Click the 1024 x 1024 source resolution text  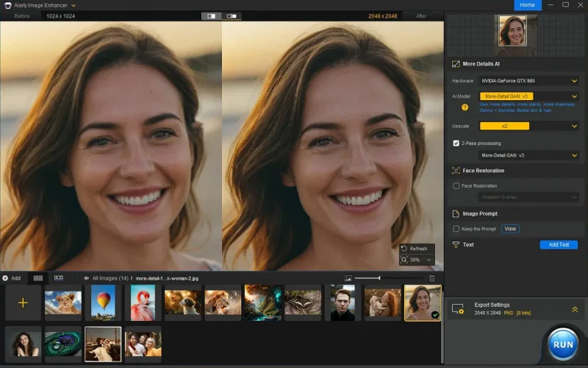click(x=61, y=16)
